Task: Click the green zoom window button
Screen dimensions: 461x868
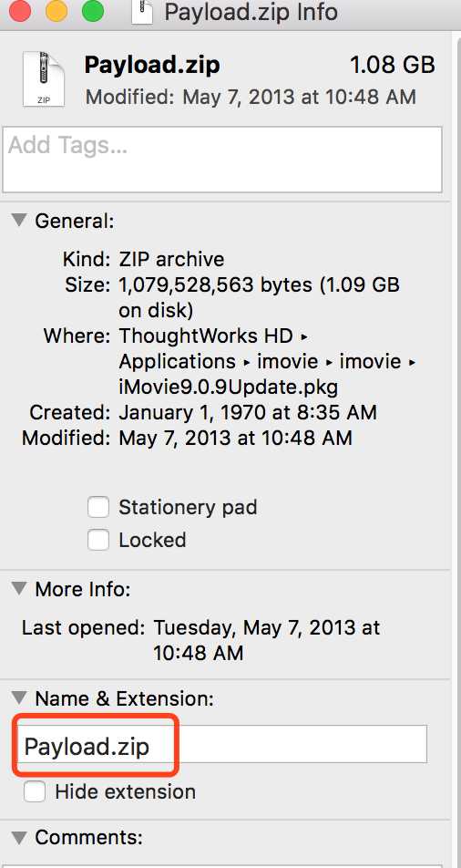Action: pos(92,10)
